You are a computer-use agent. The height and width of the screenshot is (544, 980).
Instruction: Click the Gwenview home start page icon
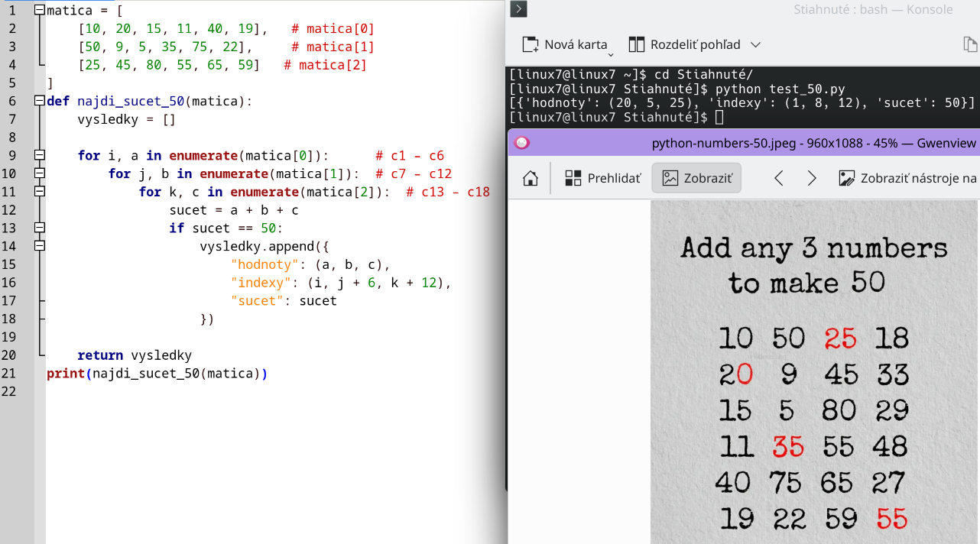[530, 179]
